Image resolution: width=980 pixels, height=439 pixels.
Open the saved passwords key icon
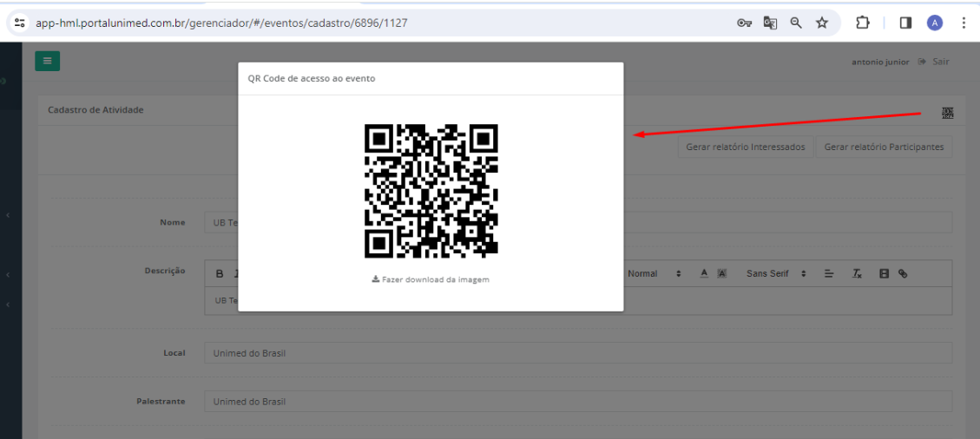point(744,23)
